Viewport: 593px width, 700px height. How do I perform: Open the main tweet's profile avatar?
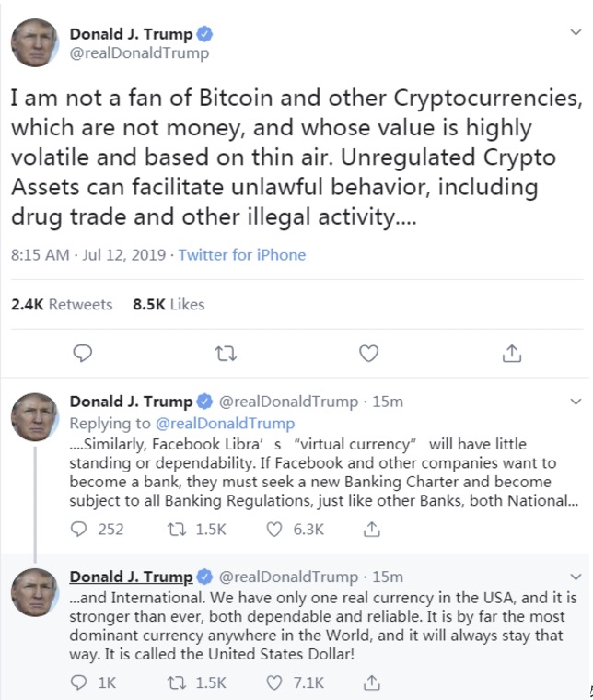tap(35, 42)
